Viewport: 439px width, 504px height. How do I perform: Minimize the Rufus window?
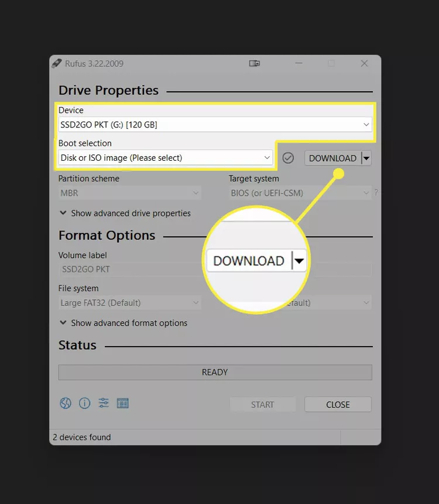click(299, 63)
